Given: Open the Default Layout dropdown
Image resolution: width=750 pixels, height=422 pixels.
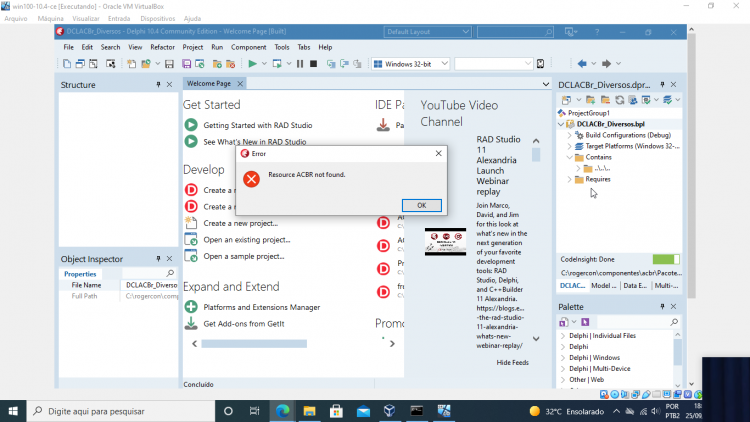Looking at the screenshot, I should (427, 32).
